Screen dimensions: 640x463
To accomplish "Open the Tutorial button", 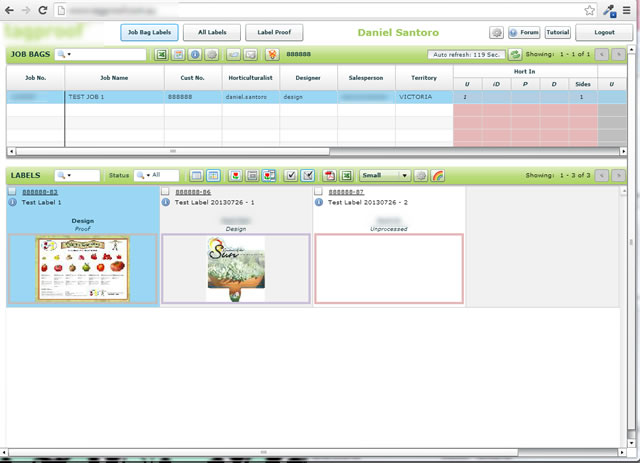I will tap(557, 33).
